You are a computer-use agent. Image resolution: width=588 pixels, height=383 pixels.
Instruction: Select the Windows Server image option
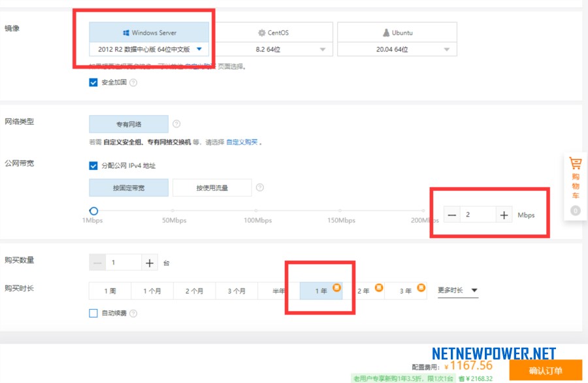click(x=149, y=33)
